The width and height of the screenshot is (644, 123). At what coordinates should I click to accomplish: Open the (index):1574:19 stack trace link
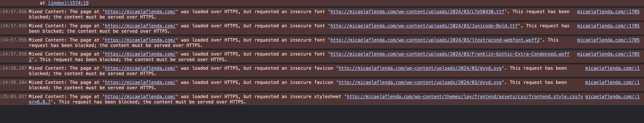pos(68,3)
